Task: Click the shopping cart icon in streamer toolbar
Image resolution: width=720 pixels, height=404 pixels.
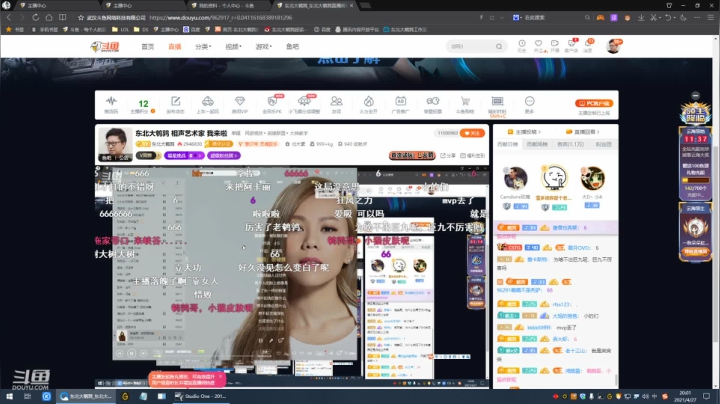Action: pyautogui.click(x=465, y=101)
